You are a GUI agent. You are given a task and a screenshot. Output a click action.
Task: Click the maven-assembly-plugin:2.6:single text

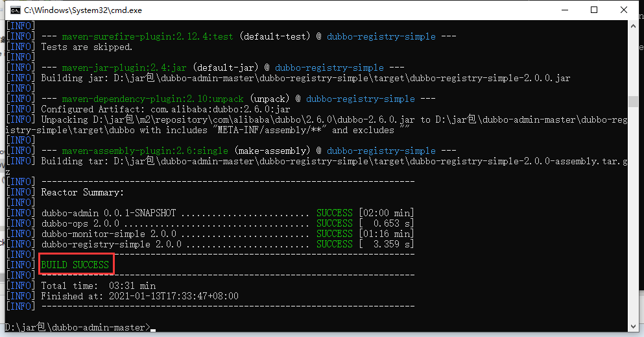tap(145, 151)
